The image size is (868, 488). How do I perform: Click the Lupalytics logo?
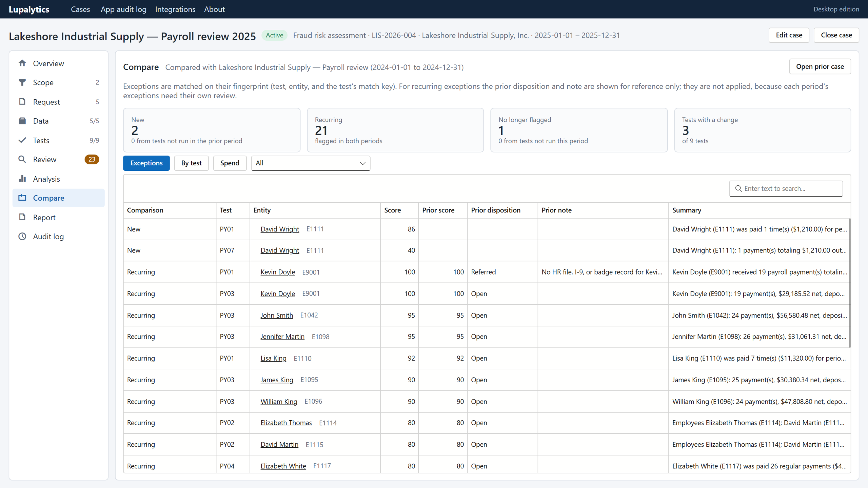point(29,9)
